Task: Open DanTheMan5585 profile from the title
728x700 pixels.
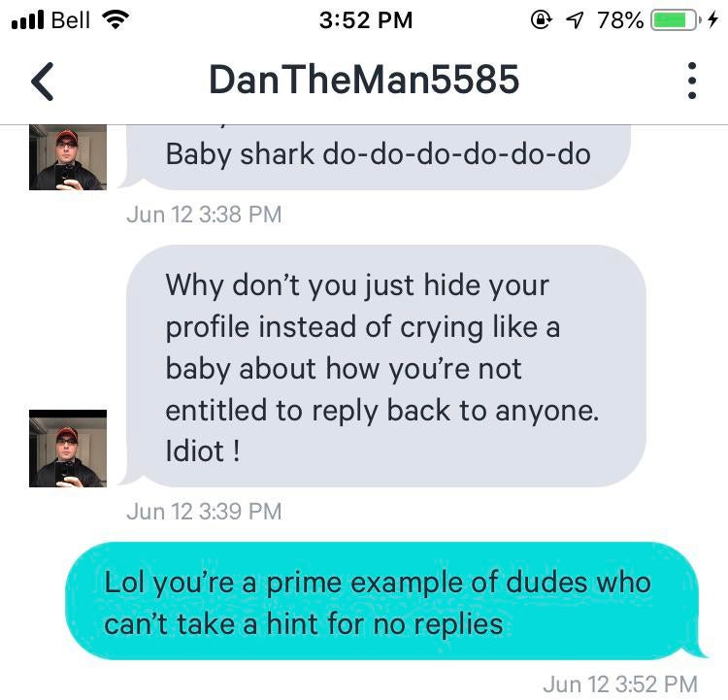Action: coord(364,80)
